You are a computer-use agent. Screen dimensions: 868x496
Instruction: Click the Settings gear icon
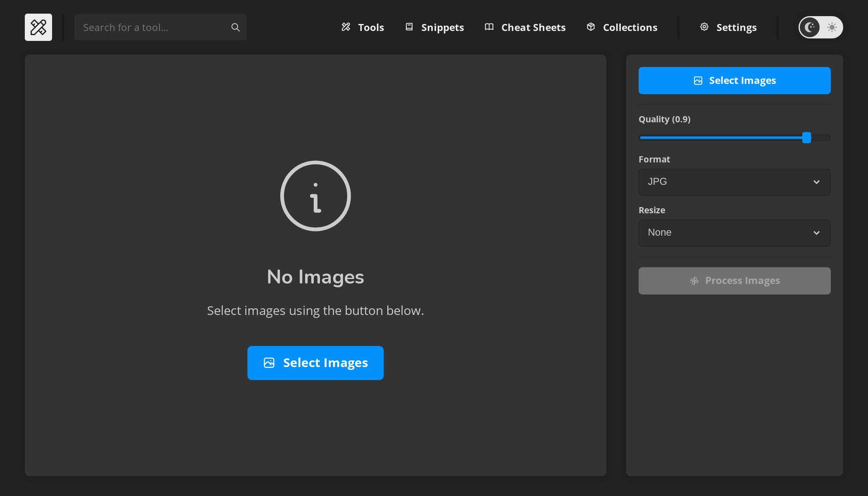pos(704,27)
